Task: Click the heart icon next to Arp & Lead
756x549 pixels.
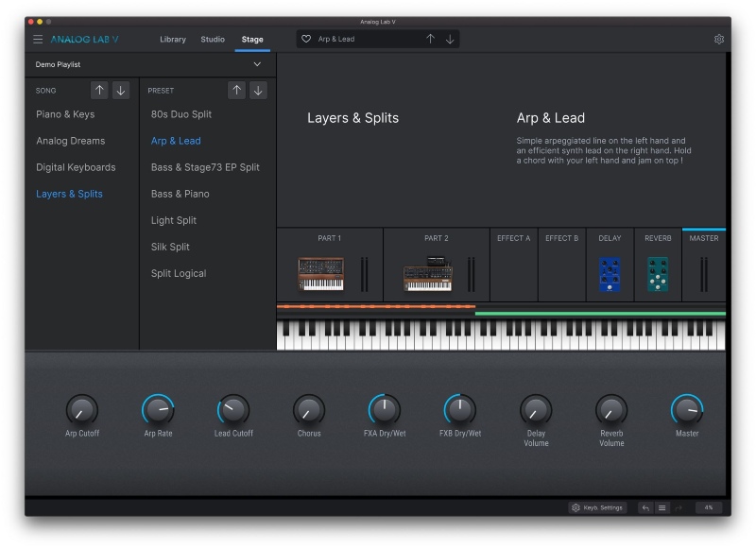Action: click(x=305, y=39)
